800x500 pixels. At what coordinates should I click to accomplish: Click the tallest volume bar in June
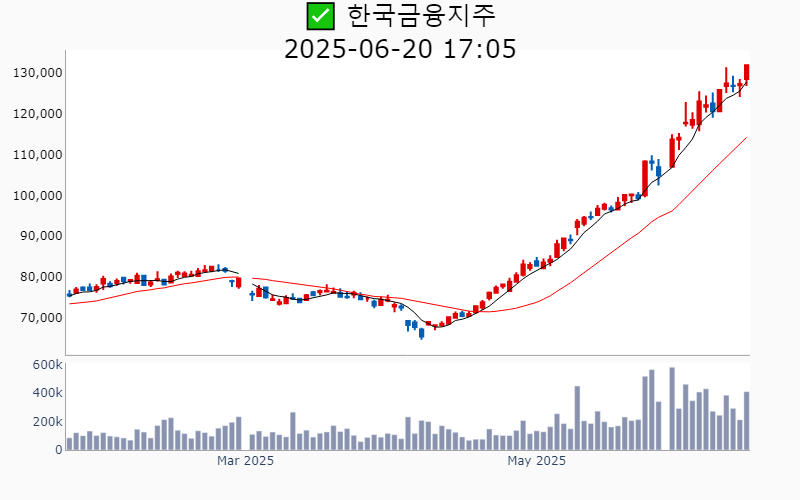[x=672, y=409]
